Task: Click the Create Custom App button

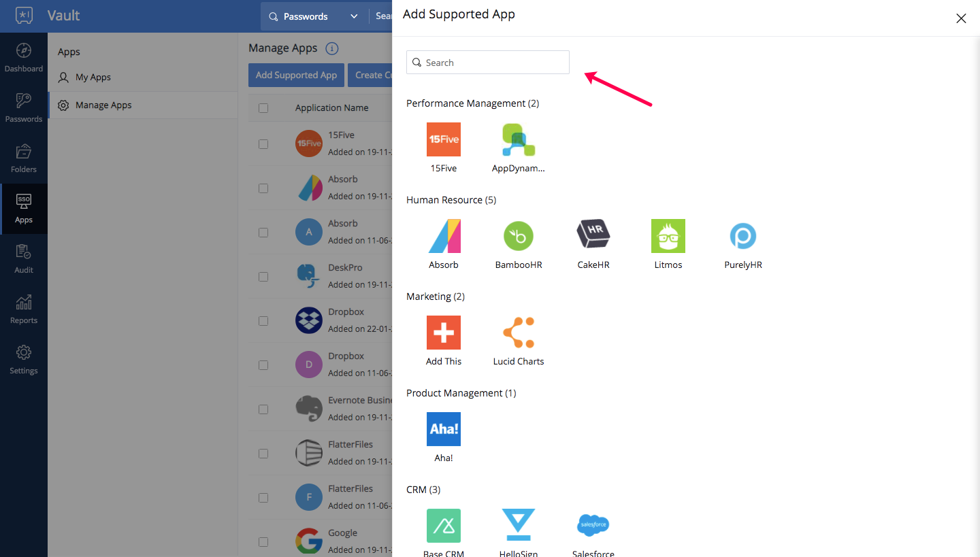Action: tap(370, 75)
